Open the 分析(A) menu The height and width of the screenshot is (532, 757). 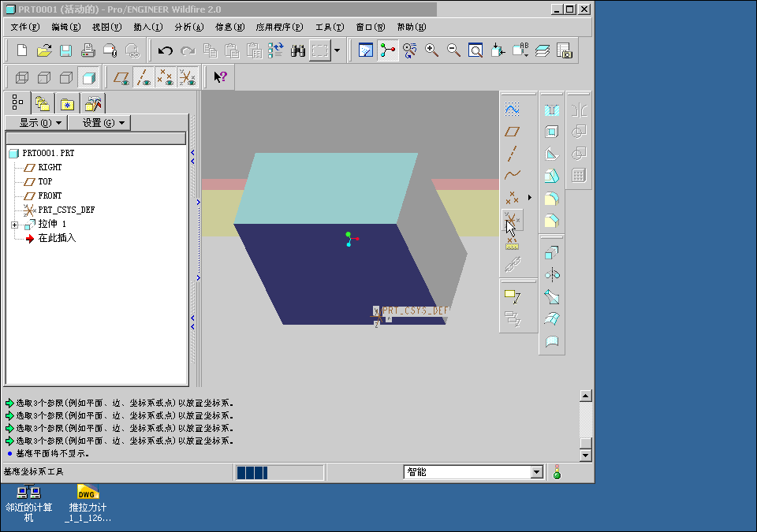tap(188, 27)
